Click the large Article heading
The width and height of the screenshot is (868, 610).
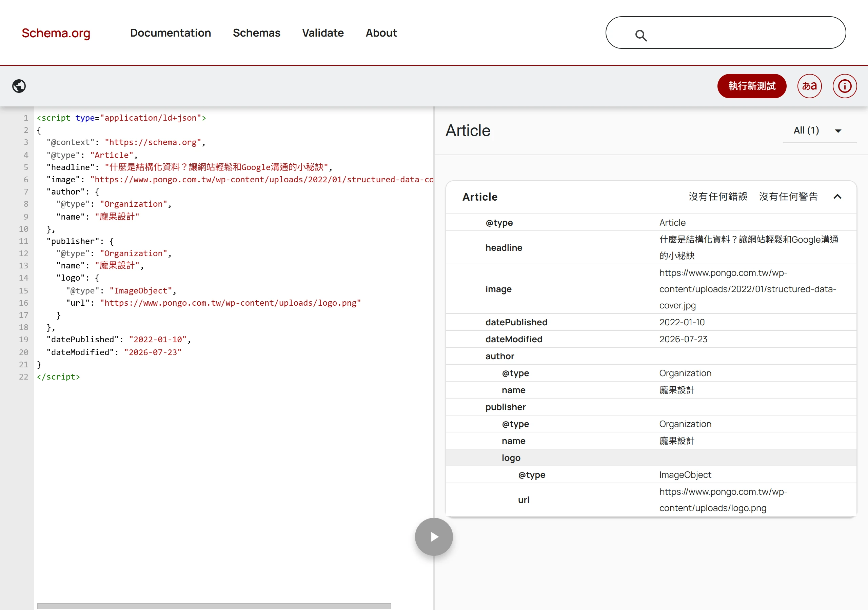pos(468,131)
